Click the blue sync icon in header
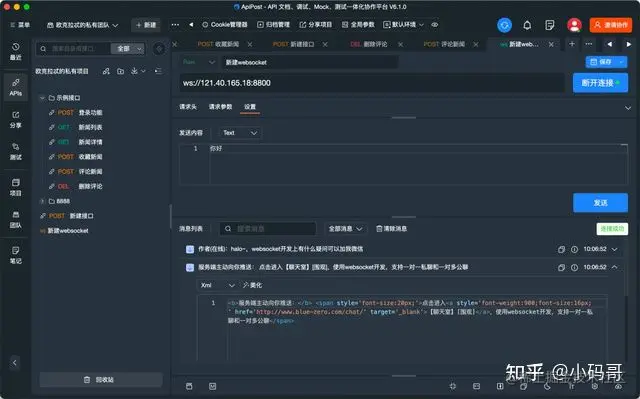 tap(504, 25)
